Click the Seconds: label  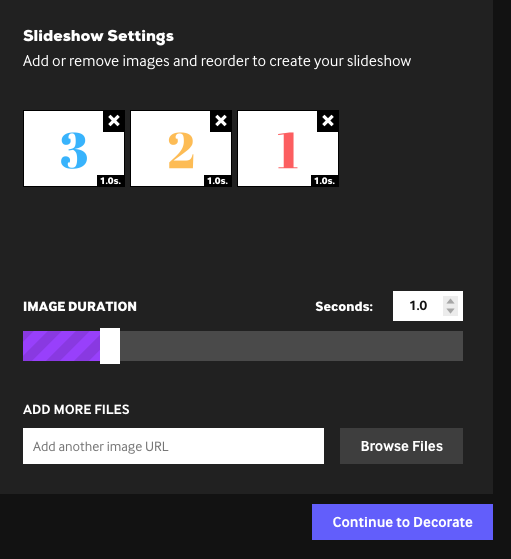[x=344, y=307]
